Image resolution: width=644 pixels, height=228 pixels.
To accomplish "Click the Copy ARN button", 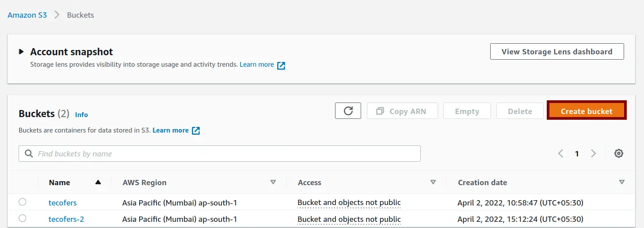I will pos(402,111).
